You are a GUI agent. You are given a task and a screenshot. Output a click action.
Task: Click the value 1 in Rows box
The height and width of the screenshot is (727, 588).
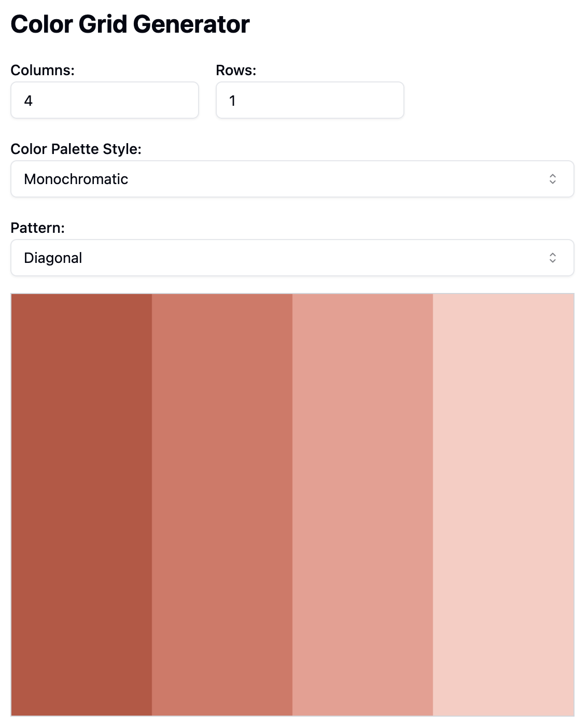tap(232, 101)
